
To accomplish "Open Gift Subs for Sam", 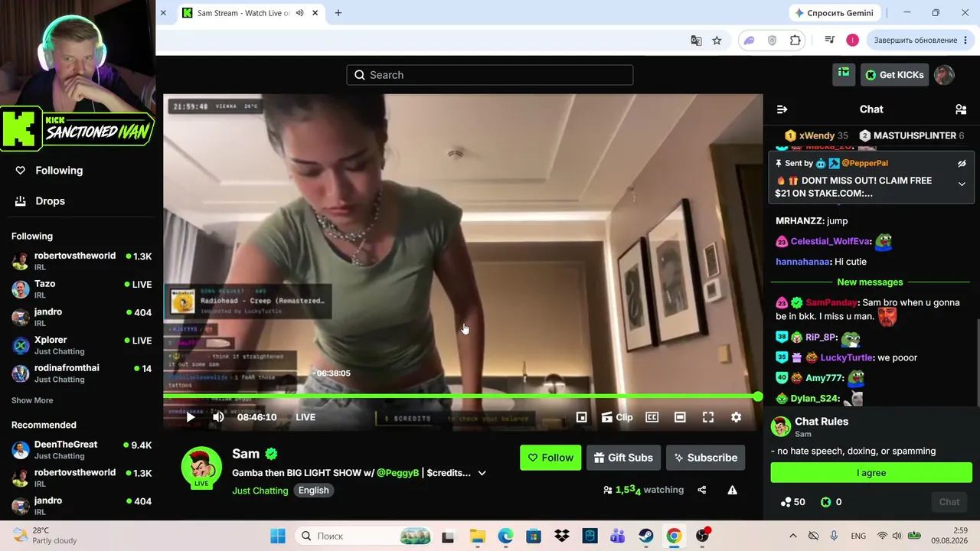I will (x=623, y=458).
